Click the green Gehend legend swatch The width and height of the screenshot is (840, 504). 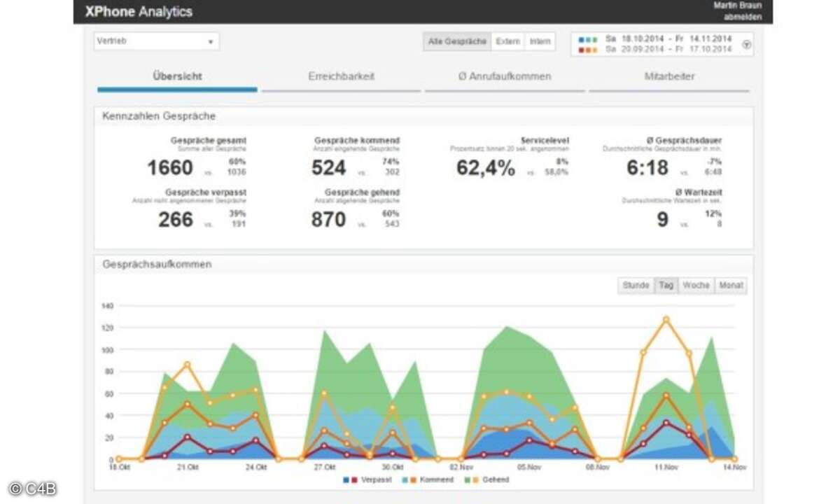coord(467,480)
